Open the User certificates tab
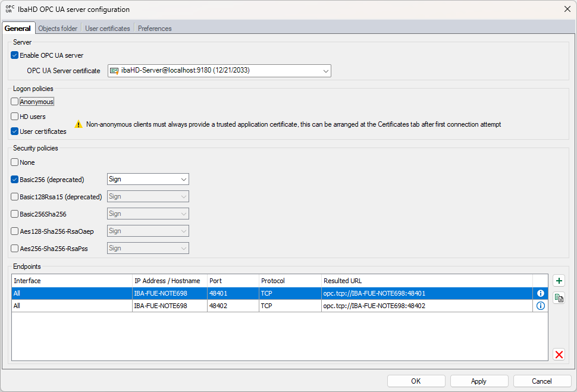The width and height of the screenshot is (577, 392). [108, 29]
